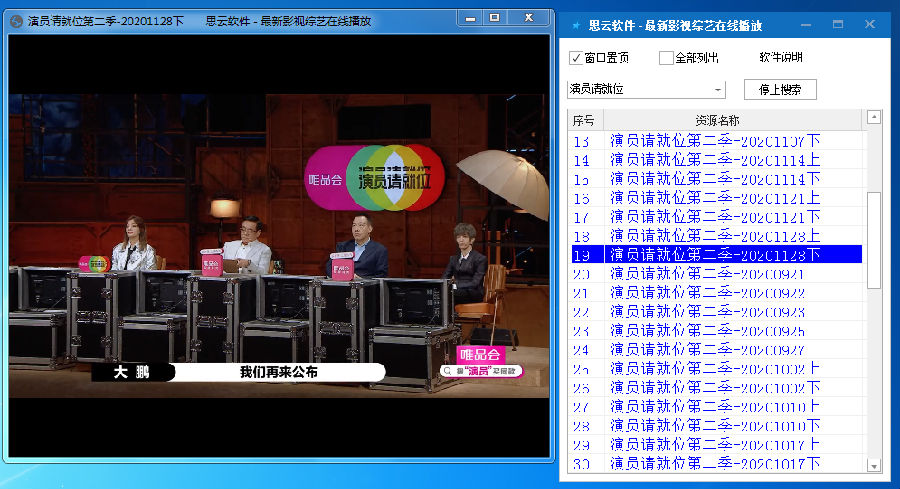Click the list scrollbar down arrow
This screenshot has height=489, width=900.
pos(874,466)
